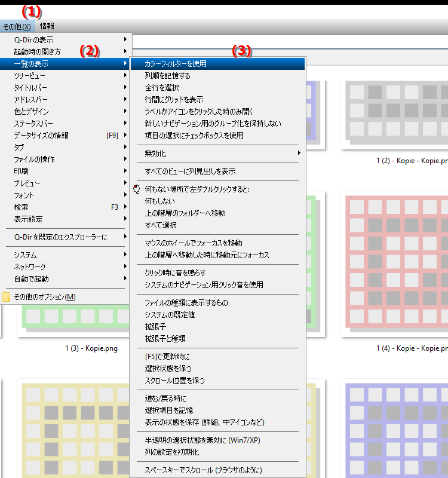Toggle ラベルかアイコンをクリックした時のみ開く

(217, 111)
